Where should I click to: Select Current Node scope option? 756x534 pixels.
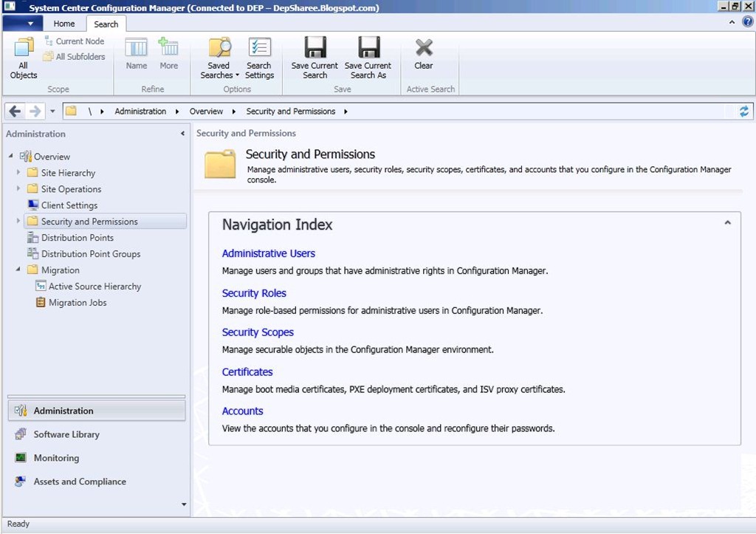[75, 41]
